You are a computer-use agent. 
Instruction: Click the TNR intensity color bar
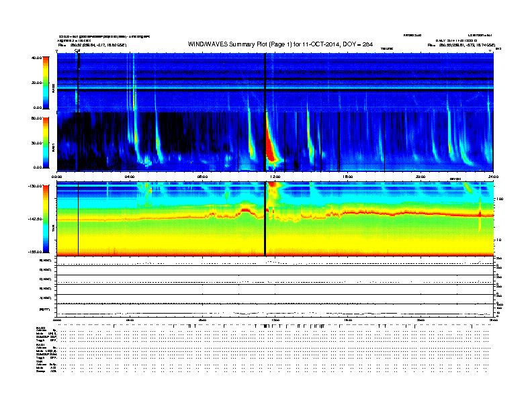point(46,219)
